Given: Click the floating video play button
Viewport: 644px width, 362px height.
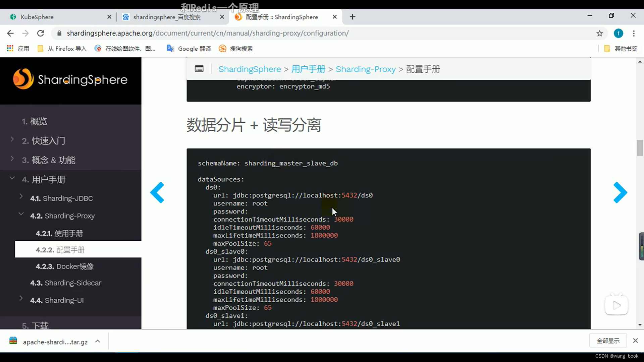Looking at the screenshot, I should click(616, 305).
